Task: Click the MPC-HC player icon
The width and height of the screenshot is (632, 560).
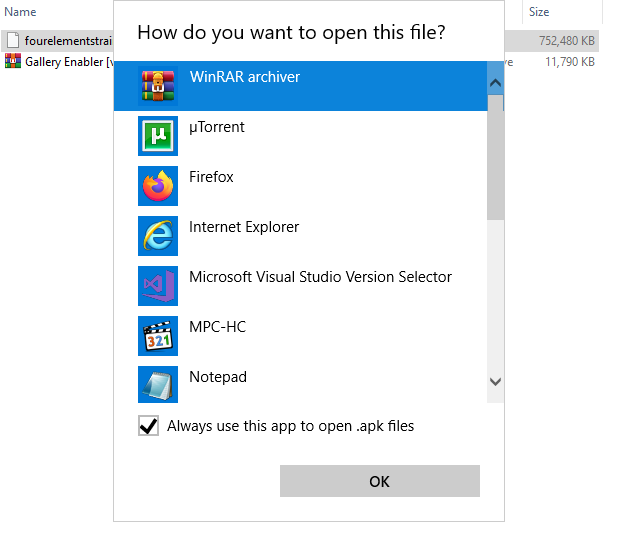Action: [x=158, y=336]
